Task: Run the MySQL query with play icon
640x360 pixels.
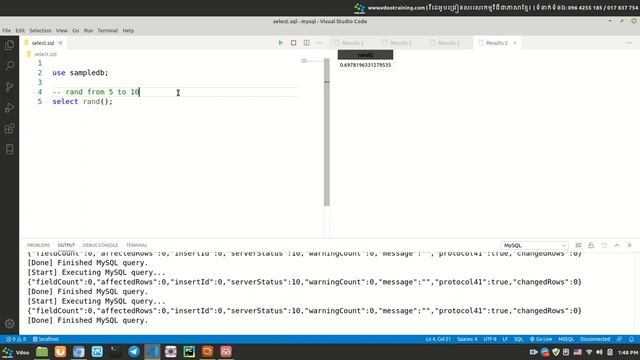Action: tap(280, 43)
